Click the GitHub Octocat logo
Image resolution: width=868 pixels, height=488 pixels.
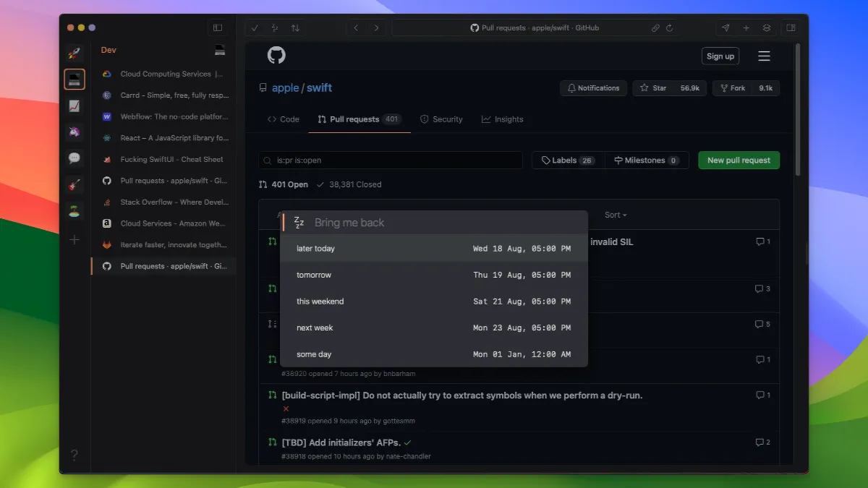pyautogui.click(x=276, y=56)
